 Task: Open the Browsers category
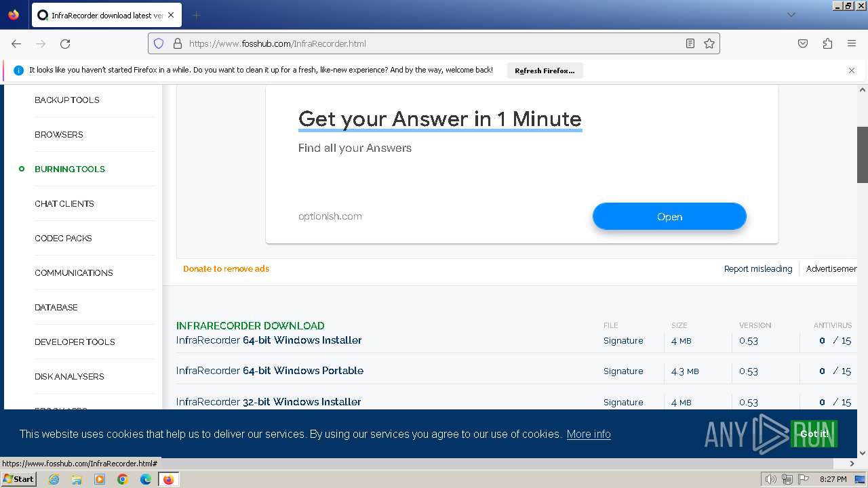59,134
